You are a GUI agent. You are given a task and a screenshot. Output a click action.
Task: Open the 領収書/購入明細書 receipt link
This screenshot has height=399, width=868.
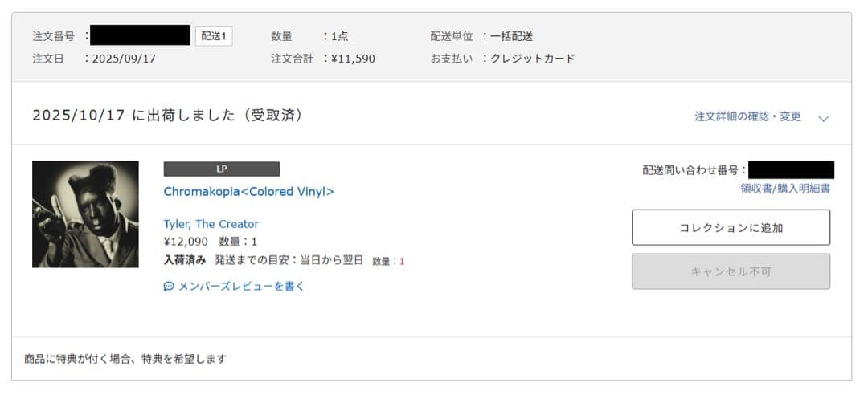pos(785,189)
